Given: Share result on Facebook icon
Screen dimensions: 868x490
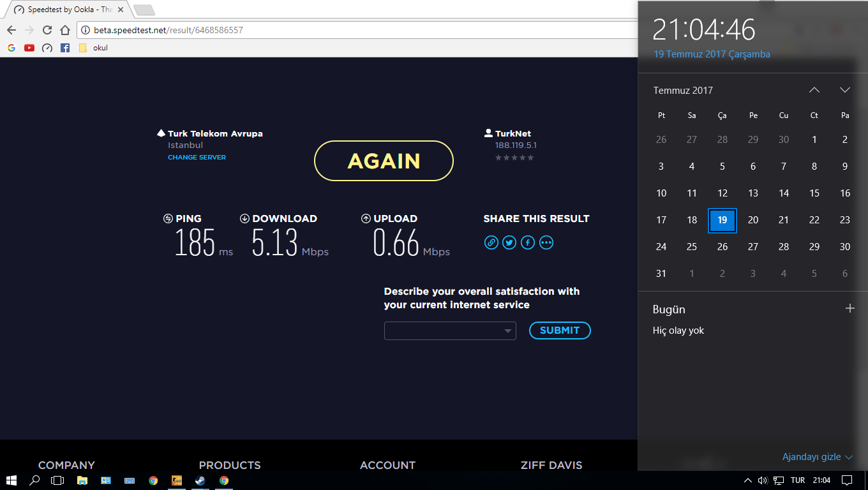Looking at the screenshot, I should point(527,242).
